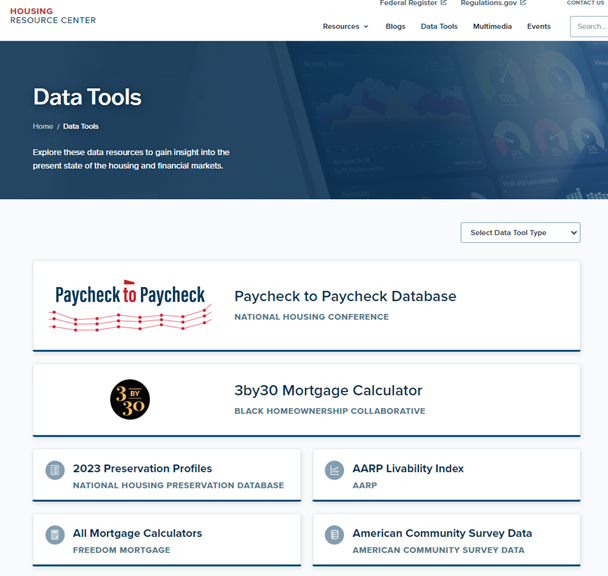Click the Resources chevron arrow
Screen dimensions: 608x576
click(x=366, y=27)
